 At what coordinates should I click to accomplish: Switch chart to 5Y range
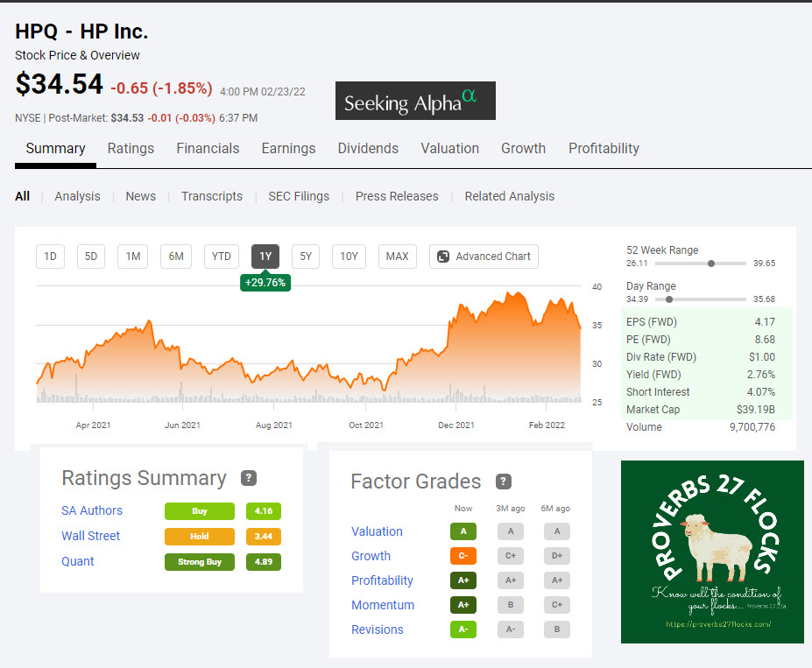[x=305, y=257]
